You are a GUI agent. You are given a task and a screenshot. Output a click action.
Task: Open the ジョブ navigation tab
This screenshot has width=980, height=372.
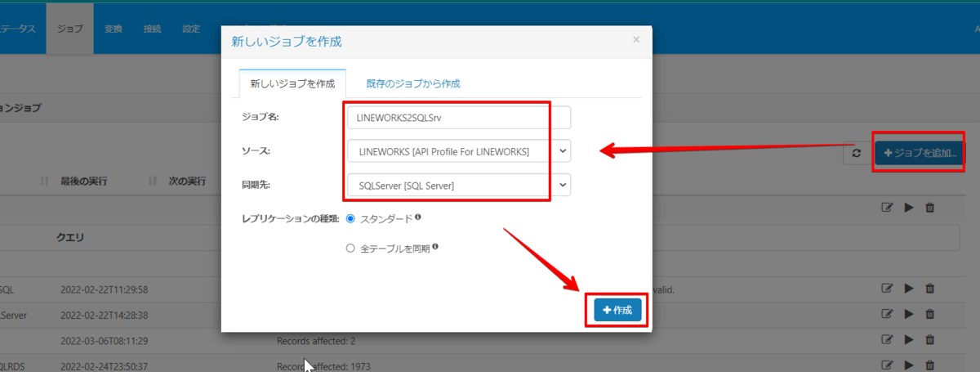(x=70, y=29)
